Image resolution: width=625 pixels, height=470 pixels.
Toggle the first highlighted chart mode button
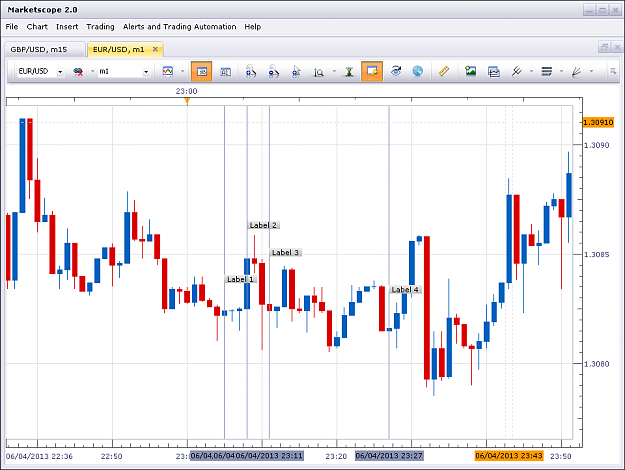(202, 72)
